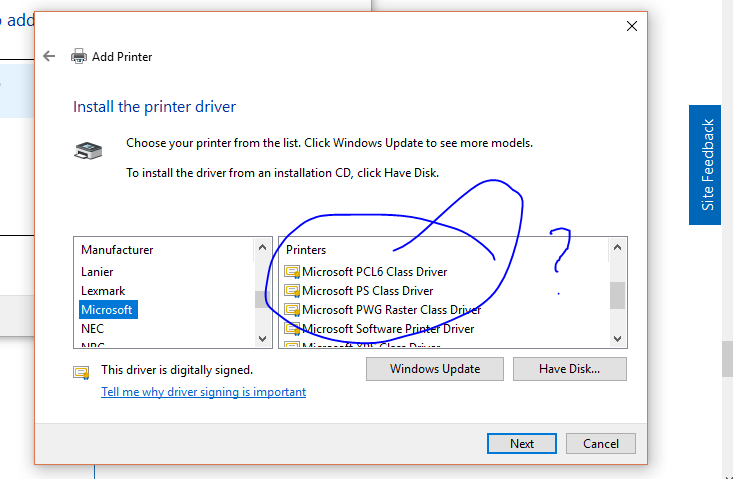Click the Manufacturer list scroll up arrow
Viewport: 733px width, 479px height.
click(262, 248)
